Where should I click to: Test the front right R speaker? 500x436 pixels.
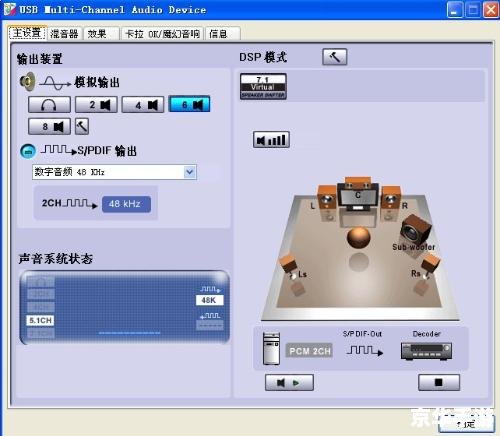point(391,199)
